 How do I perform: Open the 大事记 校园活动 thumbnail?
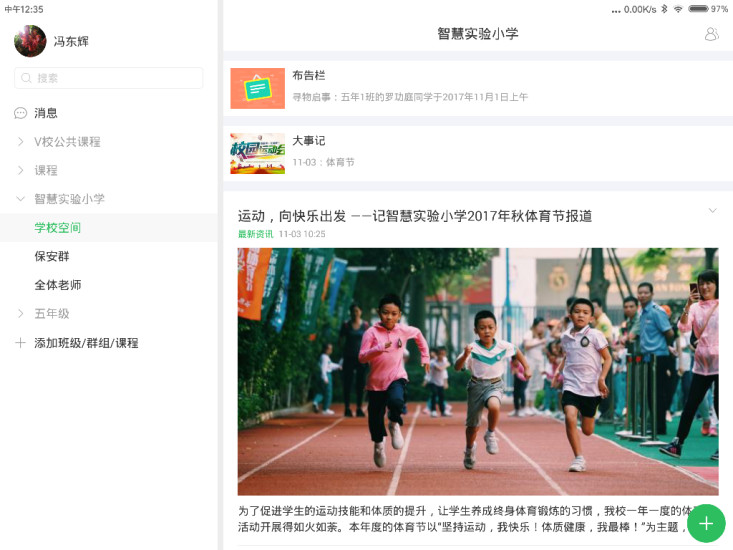coord(257,153)
